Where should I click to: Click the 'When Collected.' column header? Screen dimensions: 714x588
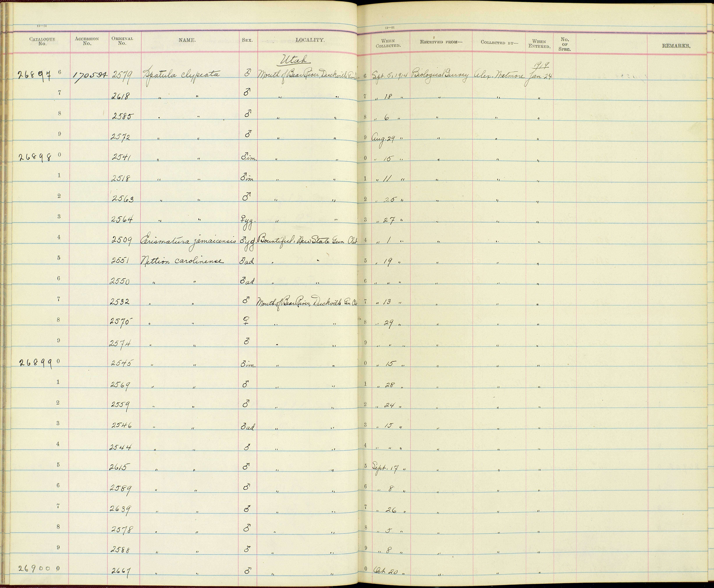388,43
